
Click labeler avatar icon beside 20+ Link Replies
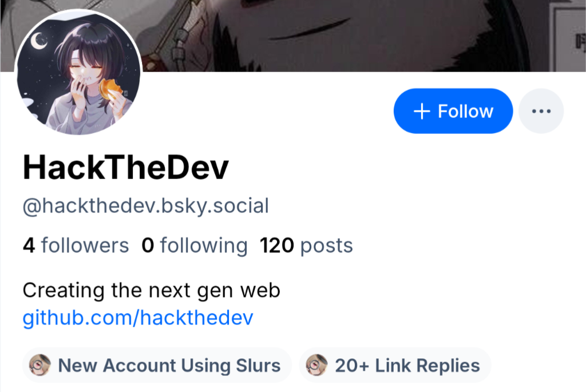click(316, 365)
